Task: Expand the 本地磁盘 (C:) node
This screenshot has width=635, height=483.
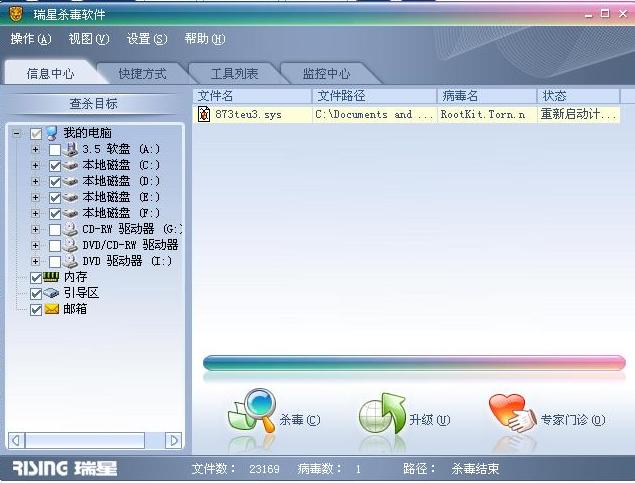Action: coord(36,166)
